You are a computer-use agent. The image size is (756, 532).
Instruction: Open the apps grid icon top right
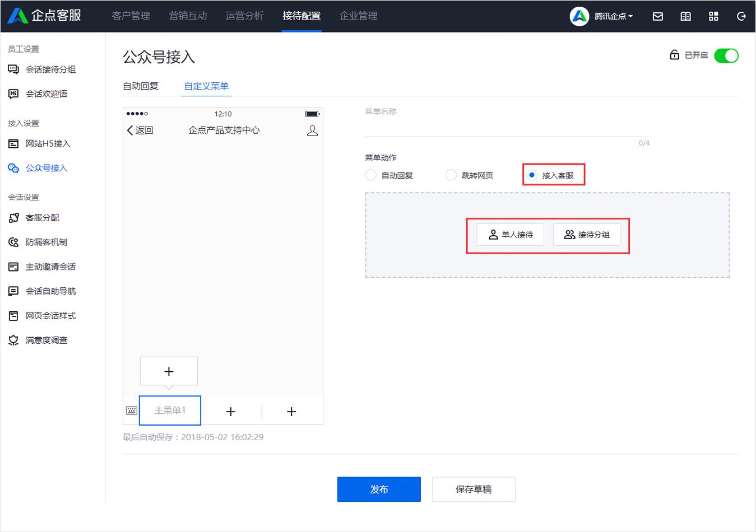tap(713, 16)
